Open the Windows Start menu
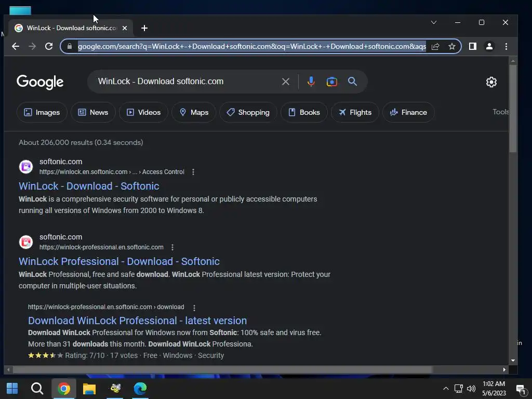The image size is (532, 399). 12,389
